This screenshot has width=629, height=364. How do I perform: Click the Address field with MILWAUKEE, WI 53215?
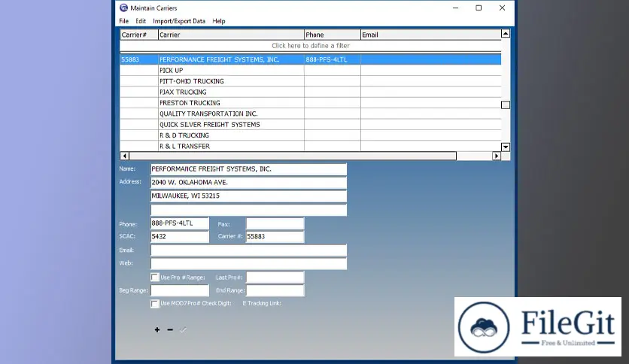[248, 196]
